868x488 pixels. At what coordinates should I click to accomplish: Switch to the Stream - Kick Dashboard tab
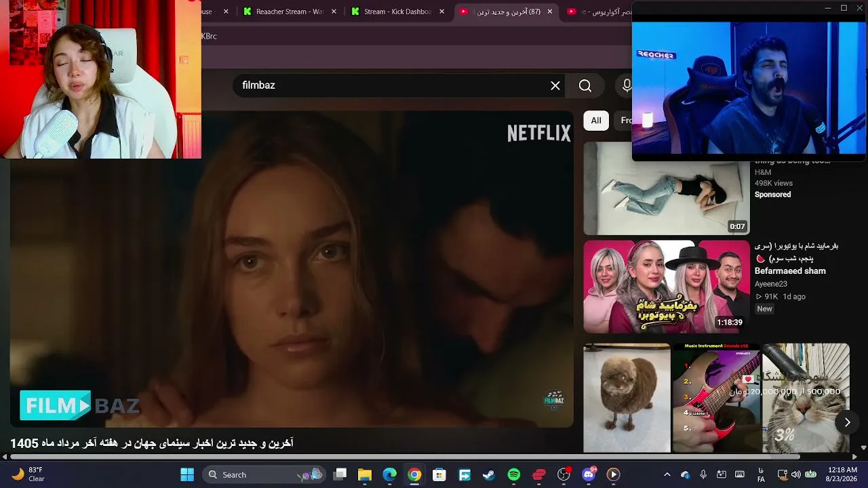[x=398, y=12]
